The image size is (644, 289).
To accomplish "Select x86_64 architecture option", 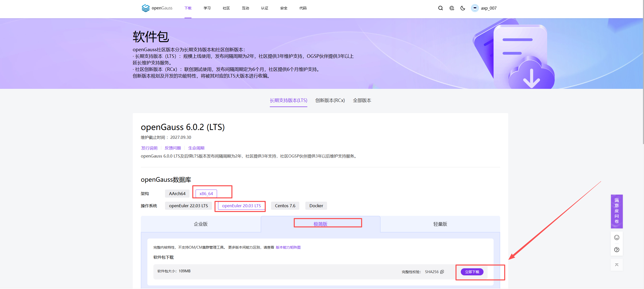I will (206, 194).
